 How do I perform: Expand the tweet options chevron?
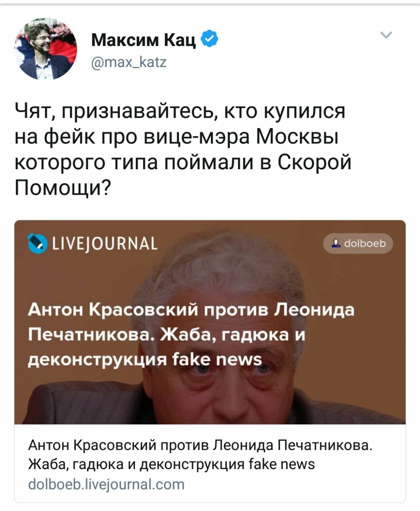(386, 35)
